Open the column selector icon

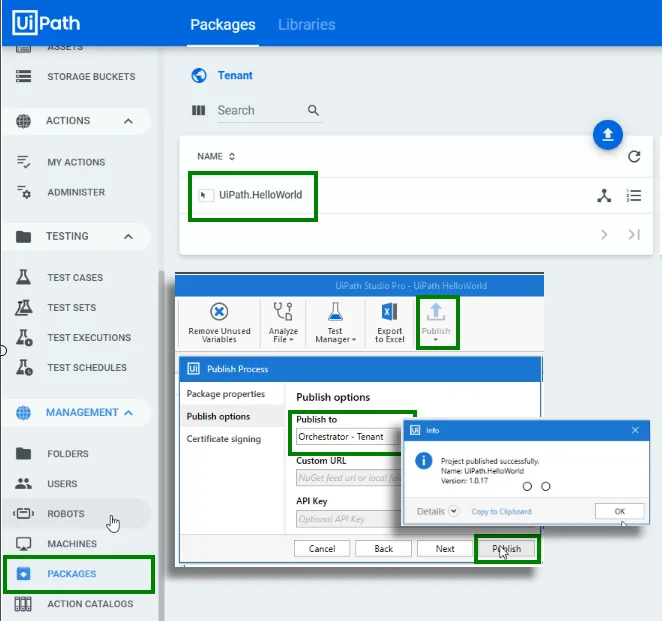(198, 111)
